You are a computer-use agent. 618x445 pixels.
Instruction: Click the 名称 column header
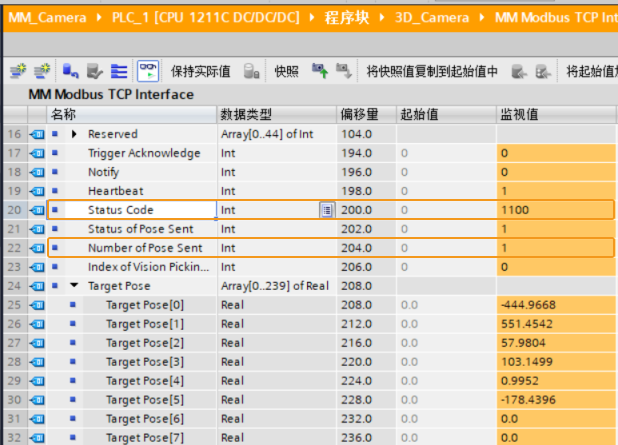pos(132,115)
